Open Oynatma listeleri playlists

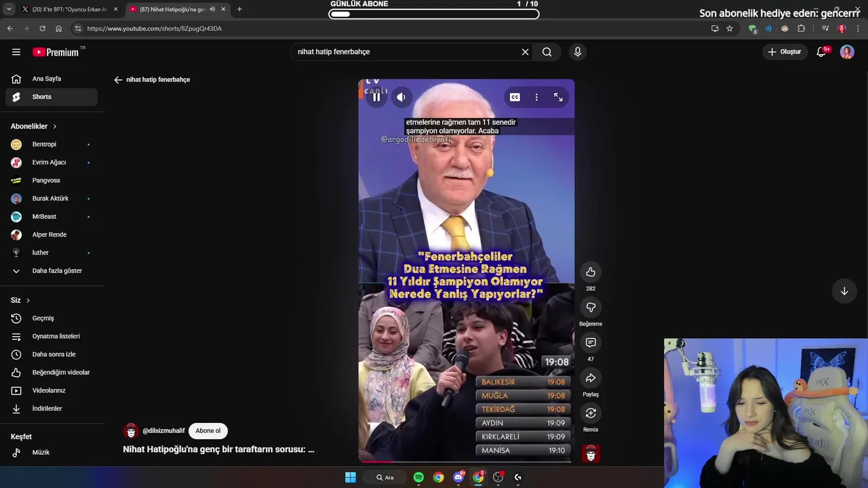[52, 336]
